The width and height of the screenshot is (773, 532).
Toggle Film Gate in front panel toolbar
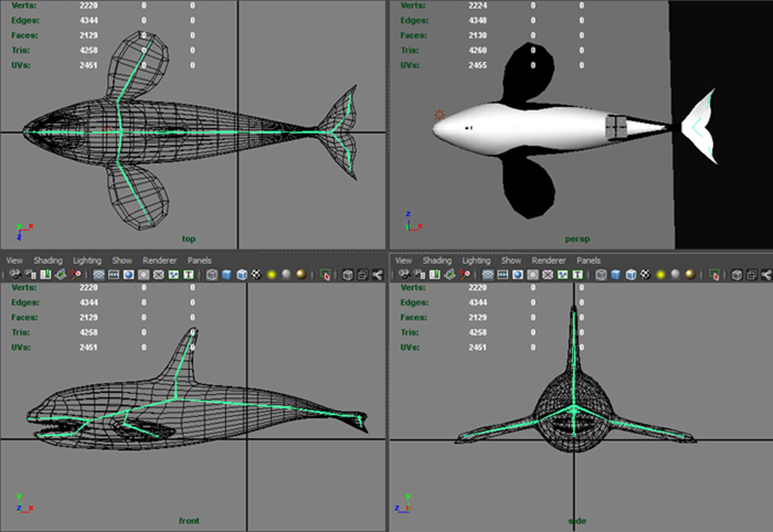click(114, 275)
